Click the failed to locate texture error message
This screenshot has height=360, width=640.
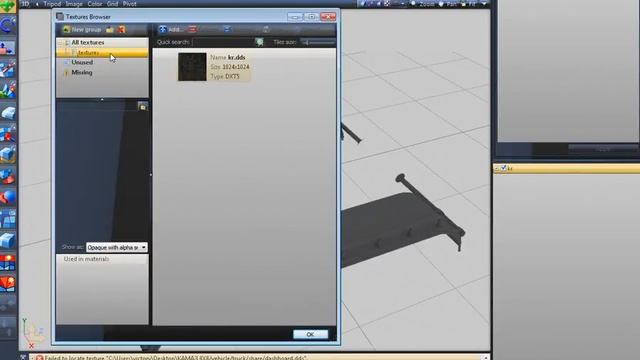[176, 358]
